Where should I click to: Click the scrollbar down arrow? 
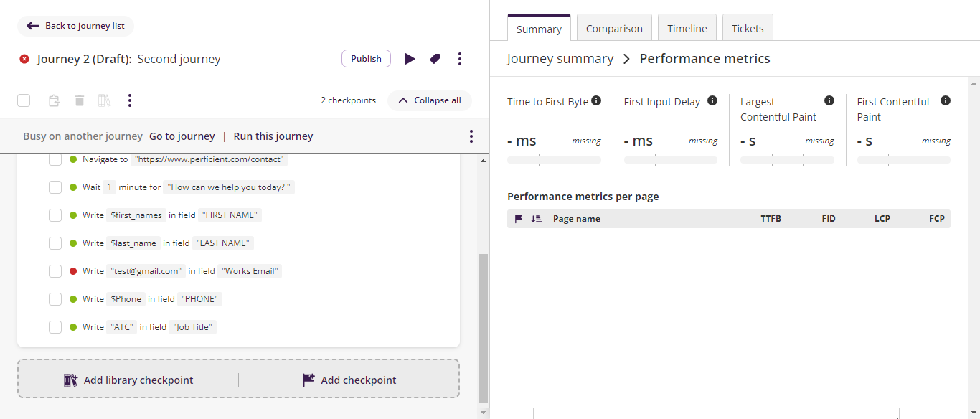click(483, 413)
